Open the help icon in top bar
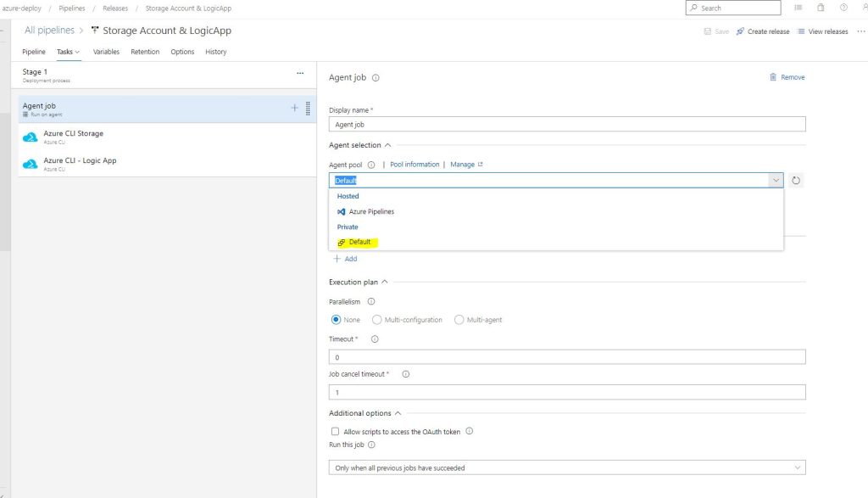Image resolution: width=868 pixels, height=498 pixels. tap(843, 8)
